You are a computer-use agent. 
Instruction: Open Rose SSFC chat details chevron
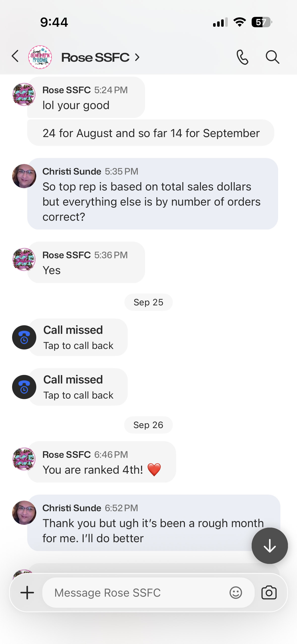pos(137,57)
